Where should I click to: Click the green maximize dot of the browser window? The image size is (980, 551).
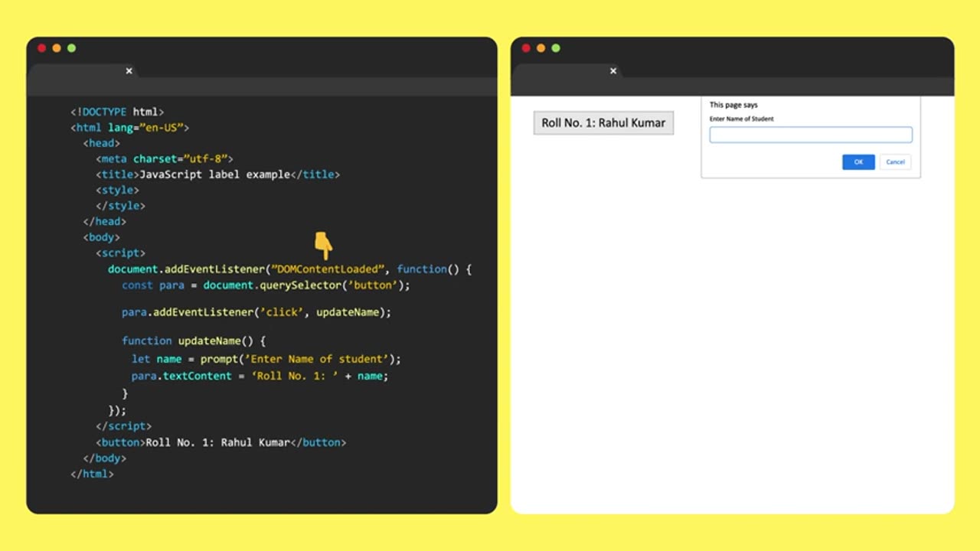[556, 48]
